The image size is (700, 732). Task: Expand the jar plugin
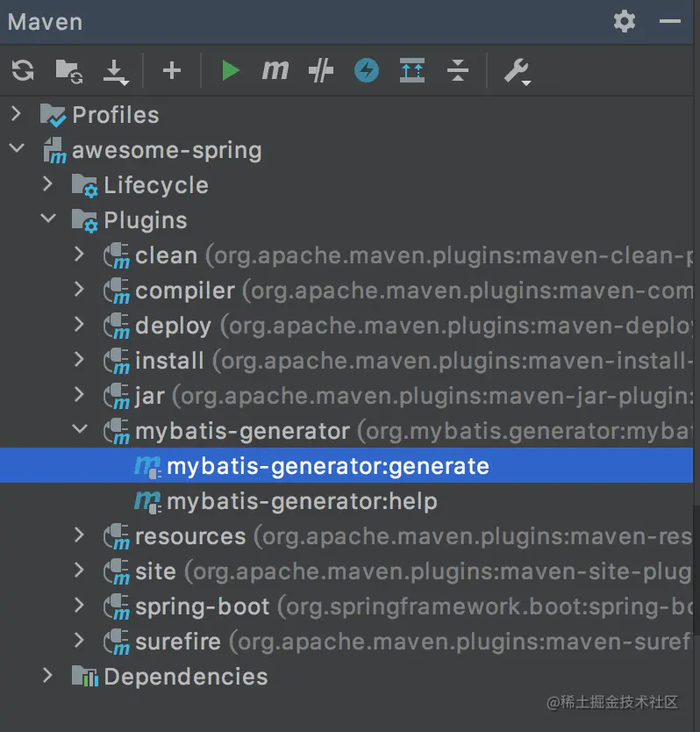(x=79, y=394)
